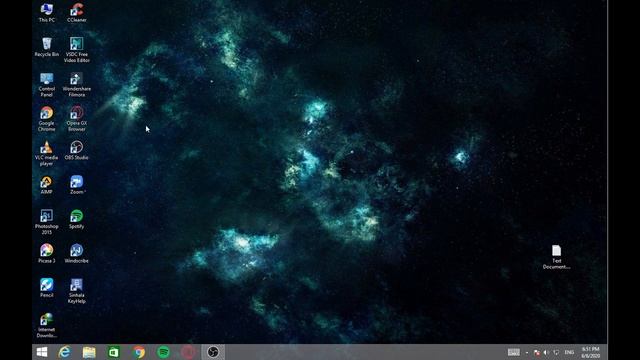Show hidden system tray icons
The height and width of the screenshot is (360, 640).
click(527, 352)
